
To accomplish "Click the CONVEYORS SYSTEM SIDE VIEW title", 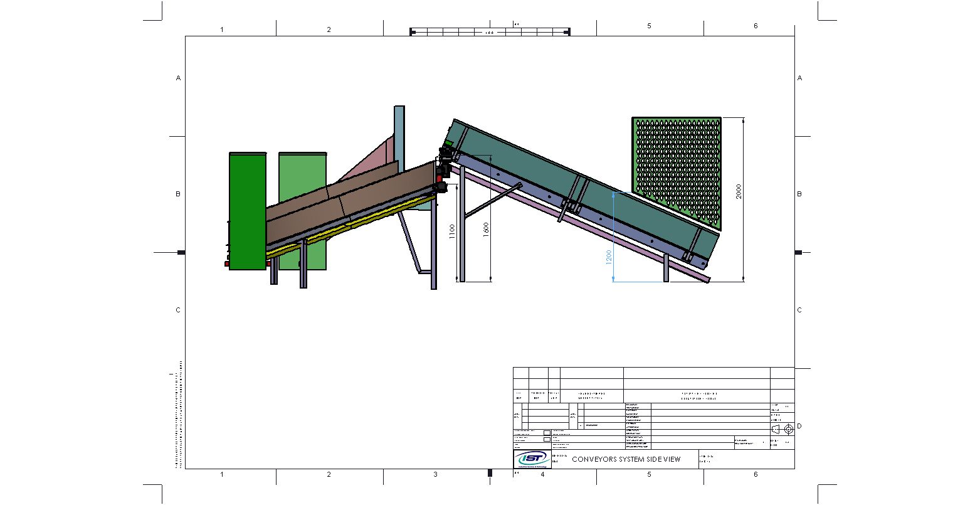I will 626,459.
